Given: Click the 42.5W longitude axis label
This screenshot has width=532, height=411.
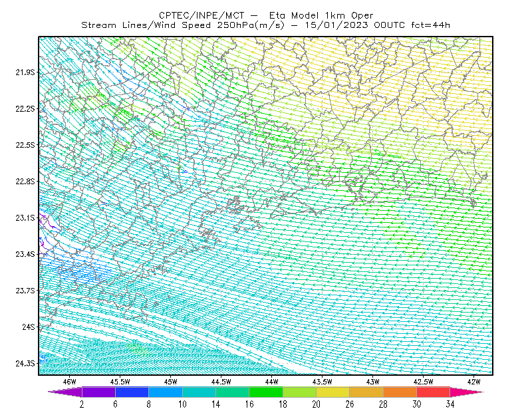Looking at the screenshot, I should click(423, 382).
